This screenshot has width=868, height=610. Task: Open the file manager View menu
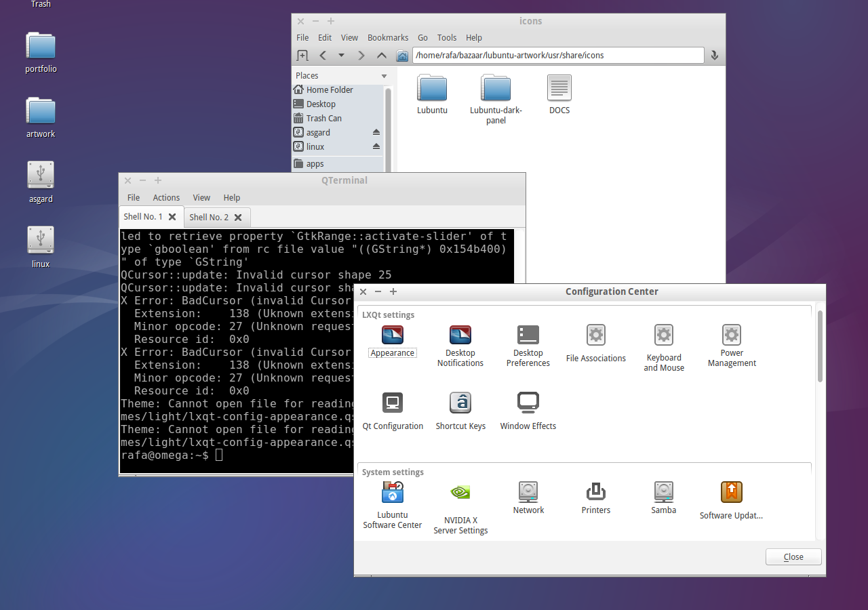click(349, 37)
